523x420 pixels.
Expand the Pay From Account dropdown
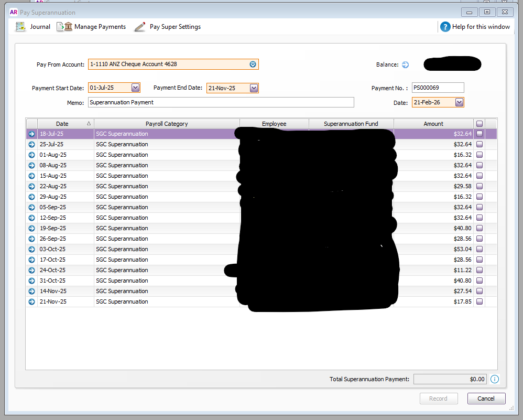pyautogui.click(x=253, y=64)
